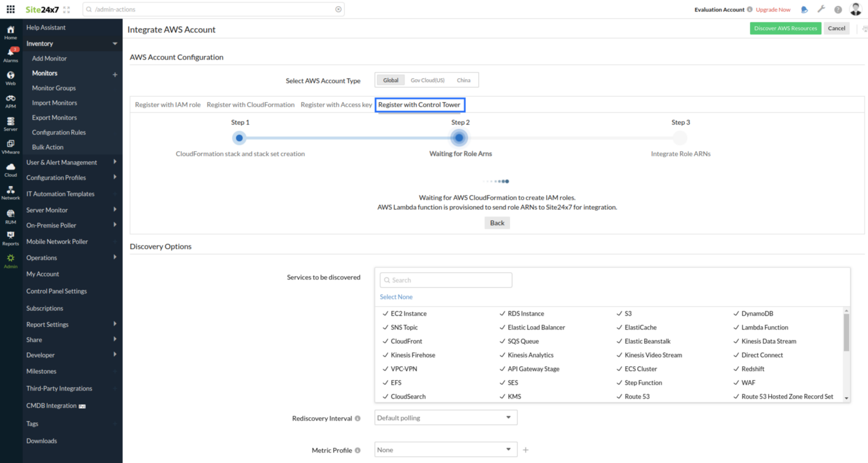Go to the Home icon

pyautogui.click(x=10, y=32)
